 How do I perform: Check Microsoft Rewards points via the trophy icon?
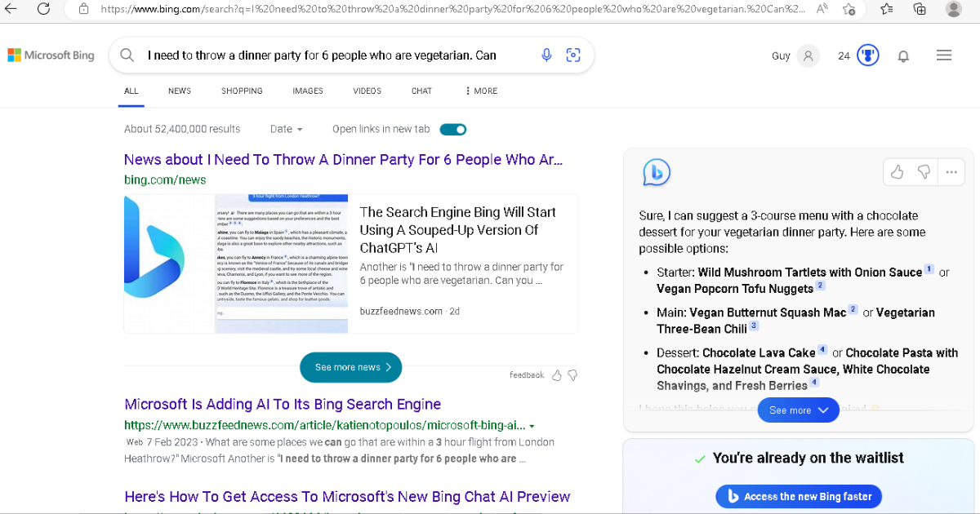coord(867,55)
